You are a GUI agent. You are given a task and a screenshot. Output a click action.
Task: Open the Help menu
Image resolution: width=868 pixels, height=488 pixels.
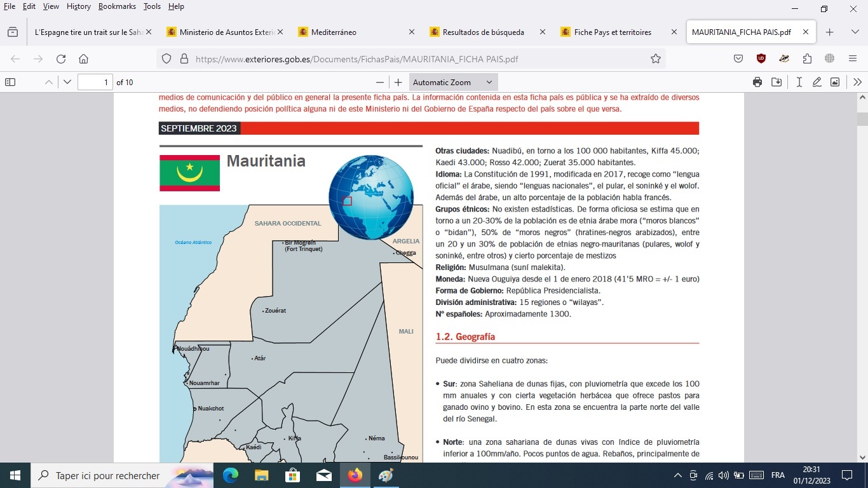pyautogui.click(x=176, y=6)
